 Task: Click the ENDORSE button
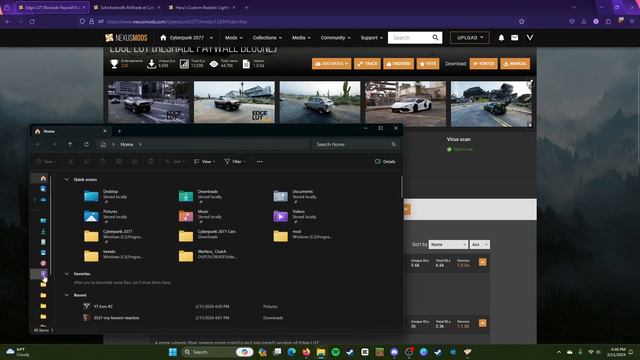(x=398, y=64)
